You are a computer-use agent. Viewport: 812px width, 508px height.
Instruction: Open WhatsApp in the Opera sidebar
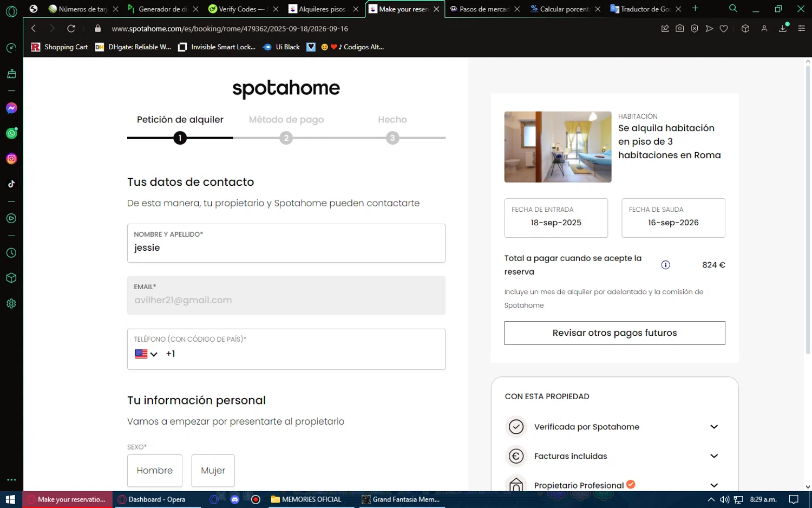[x=11, y=133]
